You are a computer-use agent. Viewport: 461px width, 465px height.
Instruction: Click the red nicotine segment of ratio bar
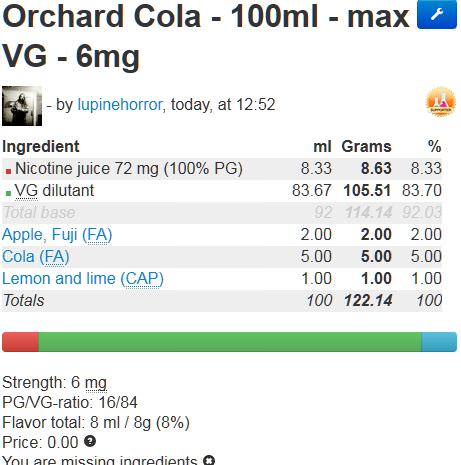(x=20, y=342)
